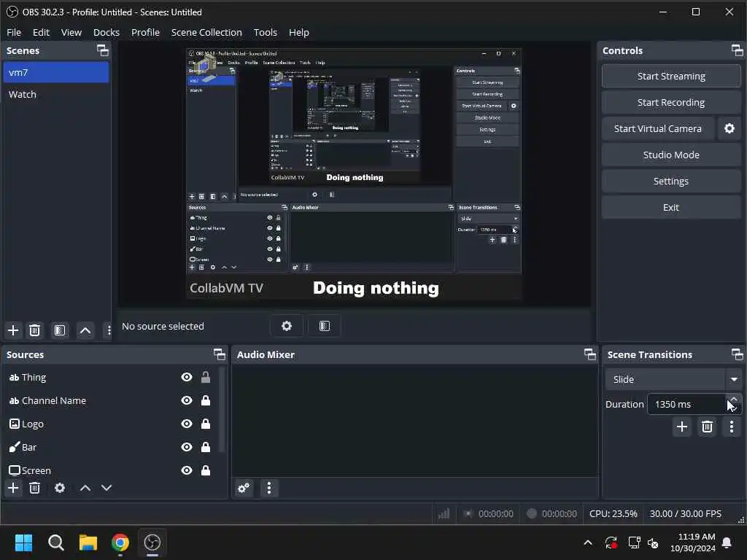
Task: Open taskbar Search
Action: coord(55,542)
